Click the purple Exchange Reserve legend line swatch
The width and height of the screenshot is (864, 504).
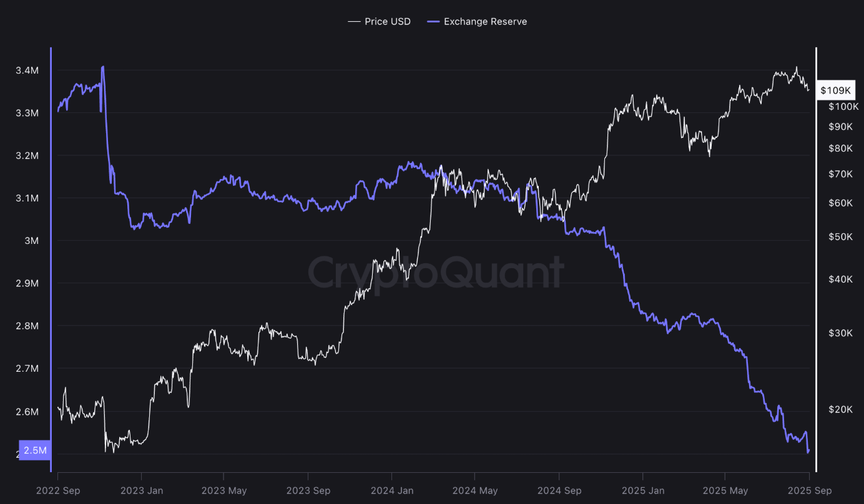point(433,22)
